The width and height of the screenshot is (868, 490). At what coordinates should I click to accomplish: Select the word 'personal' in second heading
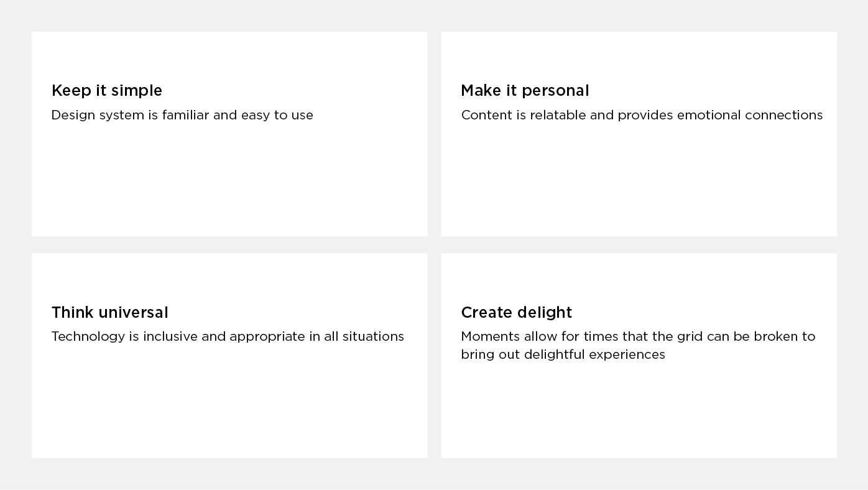tap(555, 91)
